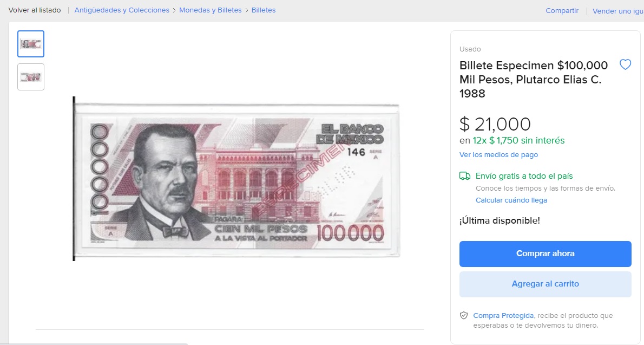Click Calcular cuándo llega
The width and height of the screenshot is (644, 345).
pyautogui.click(x=511, y=200)
